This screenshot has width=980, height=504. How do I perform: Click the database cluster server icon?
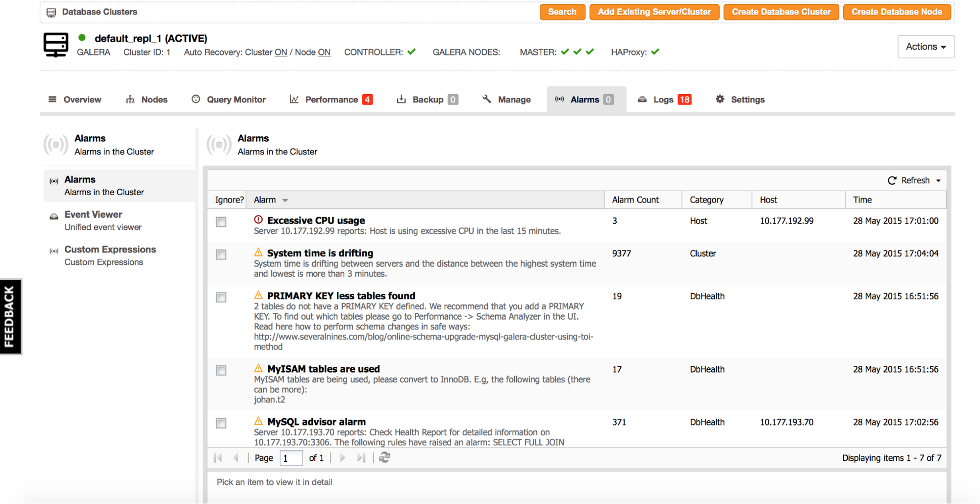(56, 45)
